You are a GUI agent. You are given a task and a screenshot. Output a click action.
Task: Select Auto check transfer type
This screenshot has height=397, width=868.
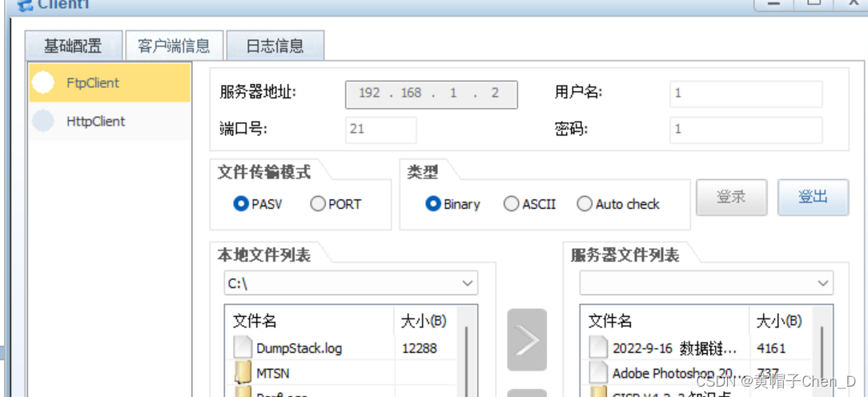pos(618,204)
